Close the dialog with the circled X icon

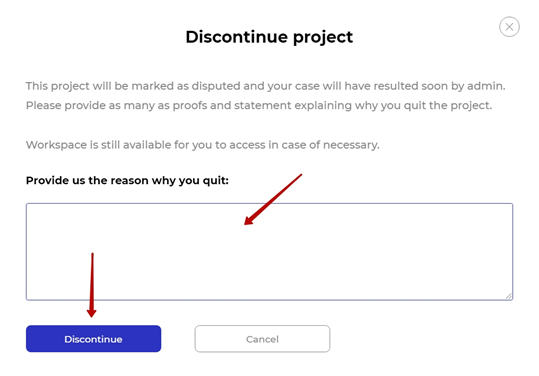[x=509, y=26]
